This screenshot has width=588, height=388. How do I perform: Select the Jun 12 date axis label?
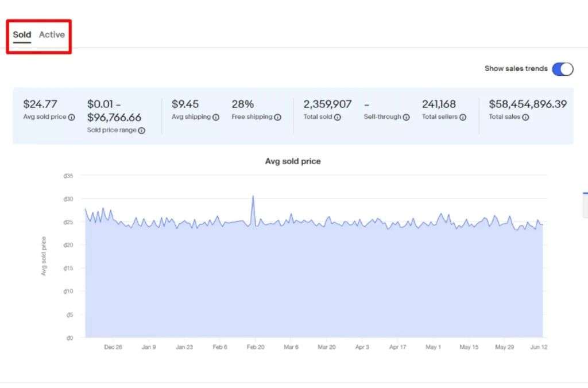(x=539, y=347)
